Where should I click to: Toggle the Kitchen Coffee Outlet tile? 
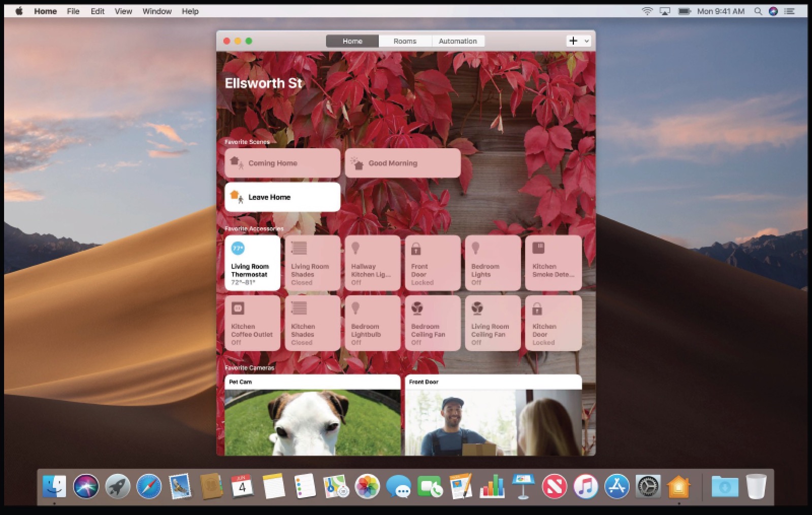(x=252, y=323)
